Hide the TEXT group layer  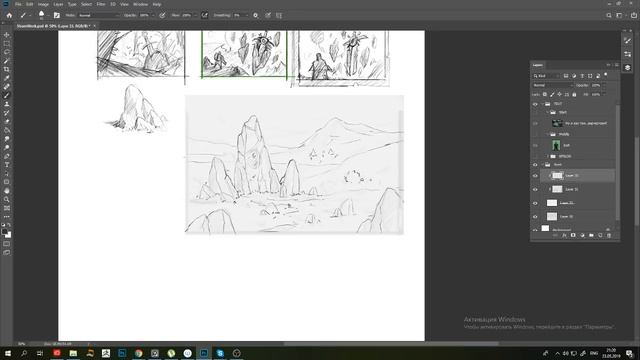coord(535,104)
